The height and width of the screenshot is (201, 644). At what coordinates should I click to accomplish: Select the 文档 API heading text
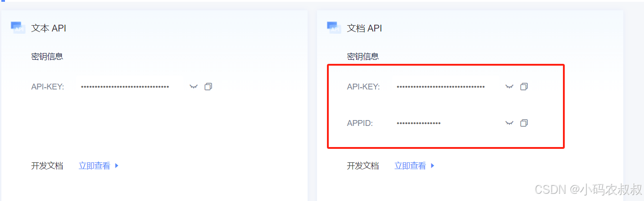click(364, 28)
